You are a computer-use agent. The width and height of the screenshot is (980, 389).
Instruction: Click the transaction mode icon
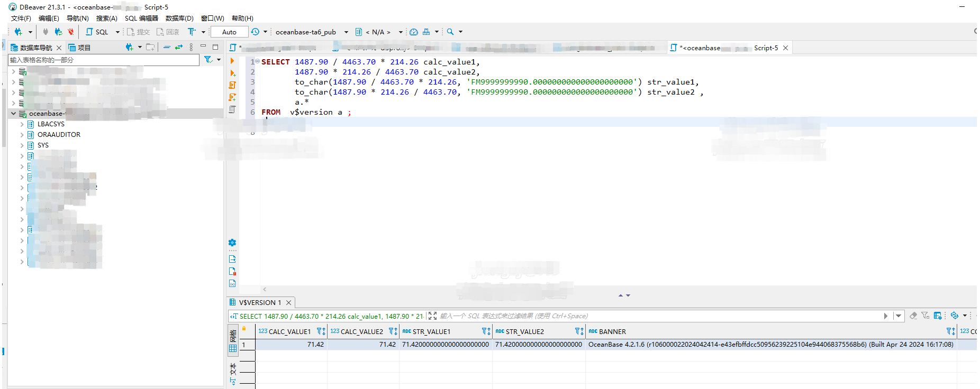coord(192,32)
